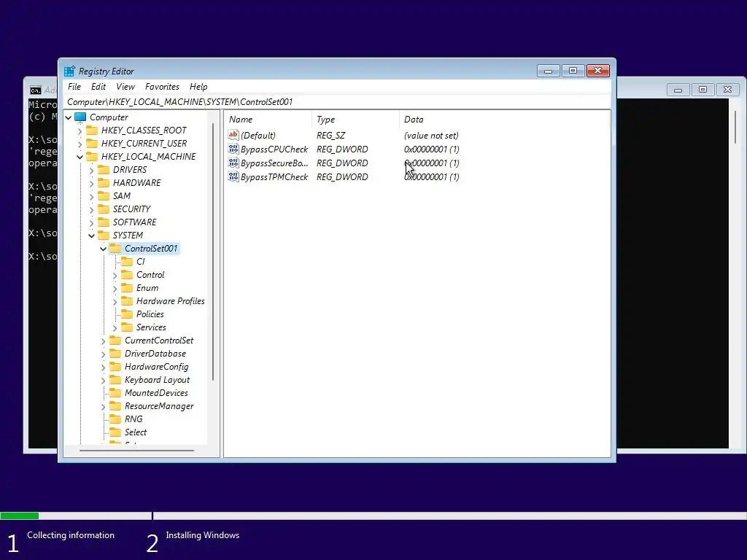Click the CI folder icon
This screenshot has width=747, height=560.
[127, 262]
